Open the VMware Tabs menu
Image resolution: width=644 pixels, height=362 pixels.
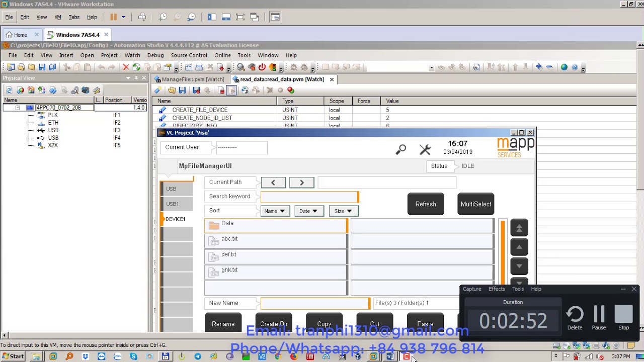pos(74,17)
